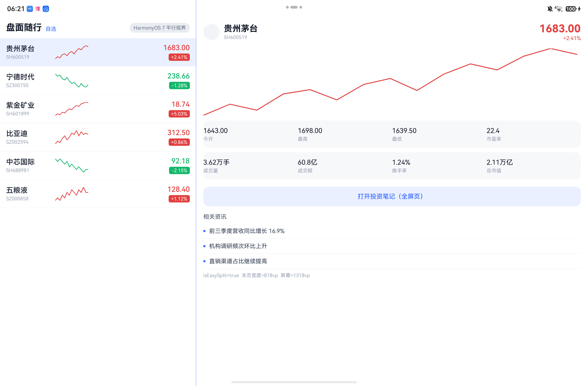Tap the 最低 1639.50 value
Screen dimensions: 588x386
click(404, 130)
